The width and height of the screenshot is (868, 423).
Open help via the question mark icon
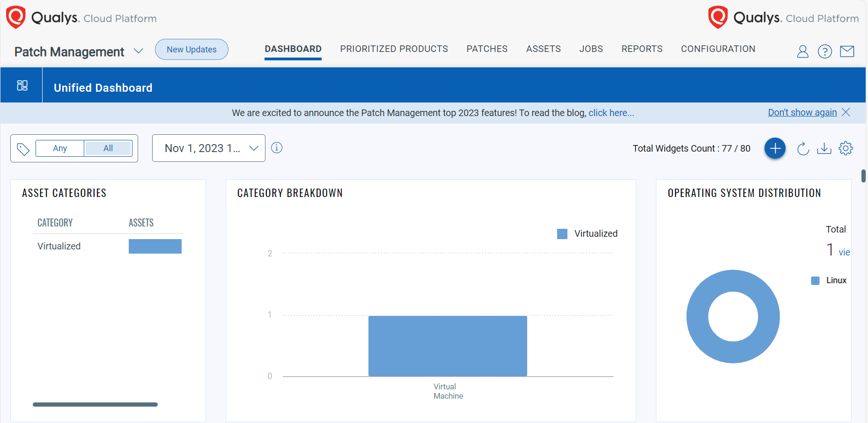(825, 51)
